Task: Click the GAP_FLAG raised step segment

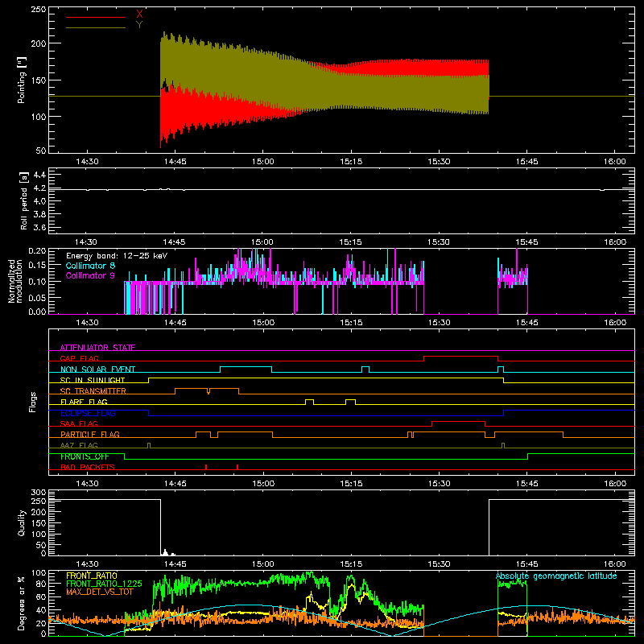Action: [x=460, y=357]
